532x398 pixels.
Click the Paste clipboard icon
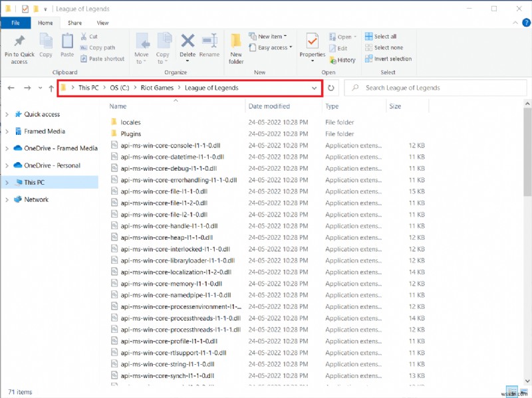coord(67,41)
